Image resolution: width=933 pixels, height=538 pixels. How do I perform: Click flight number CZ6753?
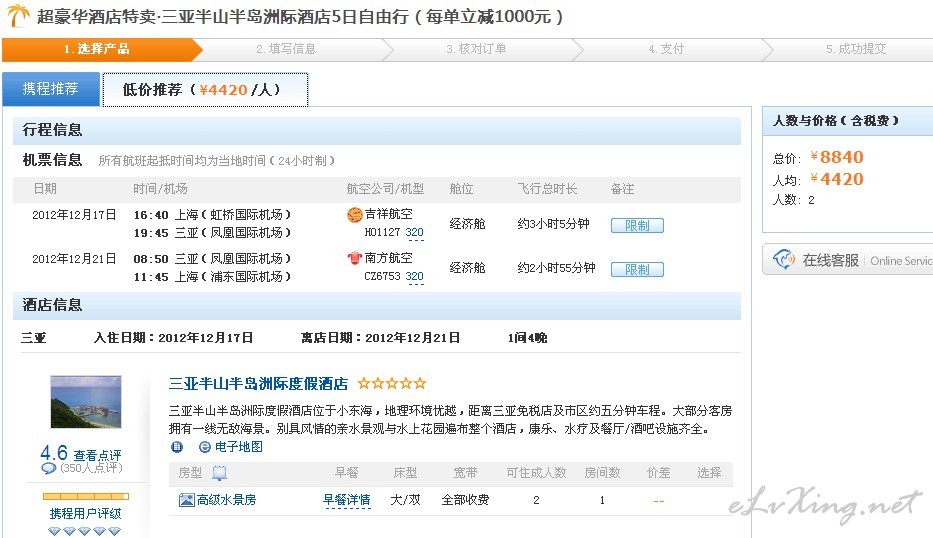(382, 277)
